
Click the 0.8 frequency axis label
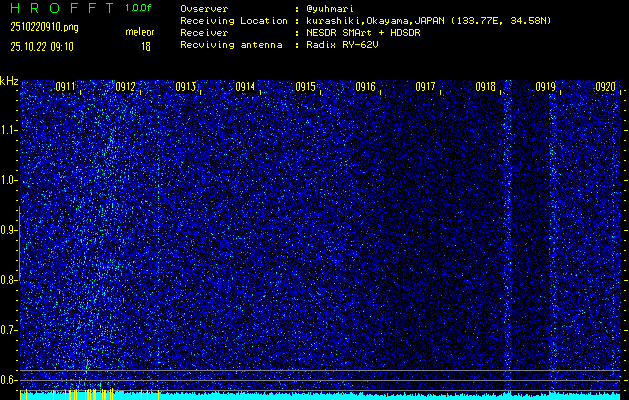point(9,280)
